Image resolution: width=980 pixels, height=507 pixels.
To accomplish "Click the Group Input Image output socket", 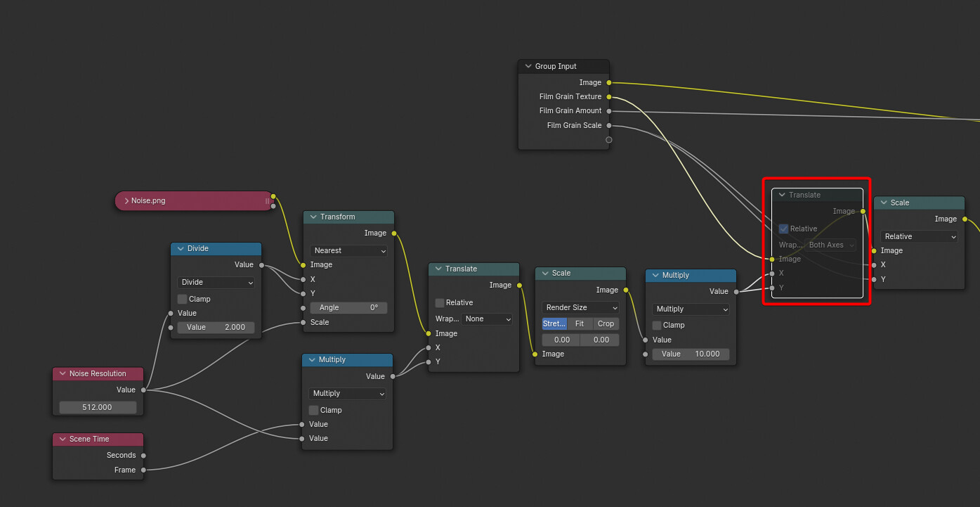I will tap(608, 82).
